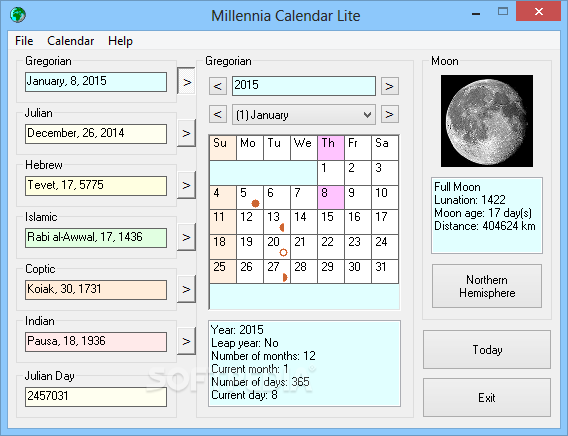Screen dimensions: 568x436
Task: Close the Millennia Calendar Lite window
Action: click(538, 11)
